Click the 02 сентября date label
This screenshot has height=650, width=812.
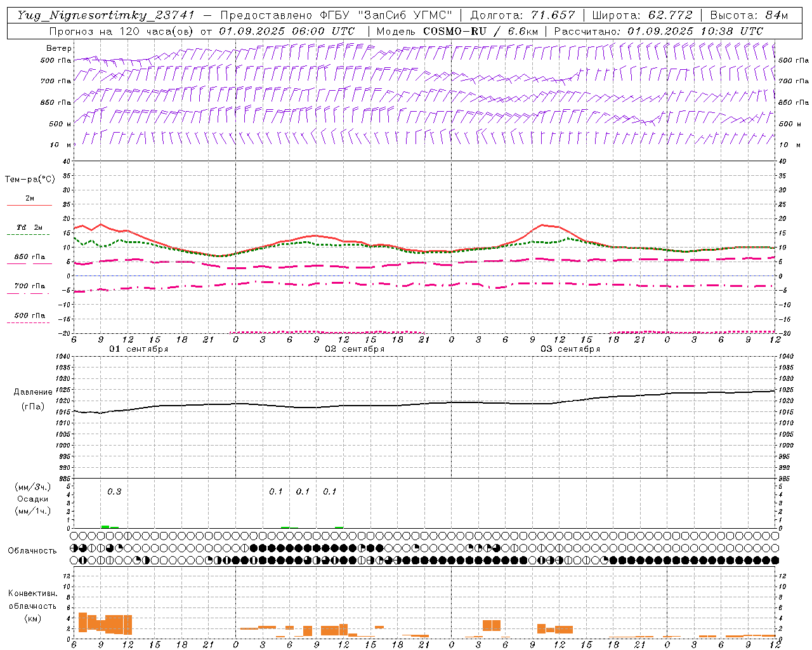click(x=355, y=349)
